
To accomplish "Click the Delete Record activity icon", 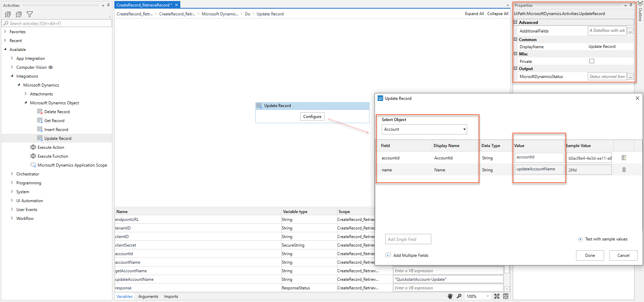I will click(40, 111).
